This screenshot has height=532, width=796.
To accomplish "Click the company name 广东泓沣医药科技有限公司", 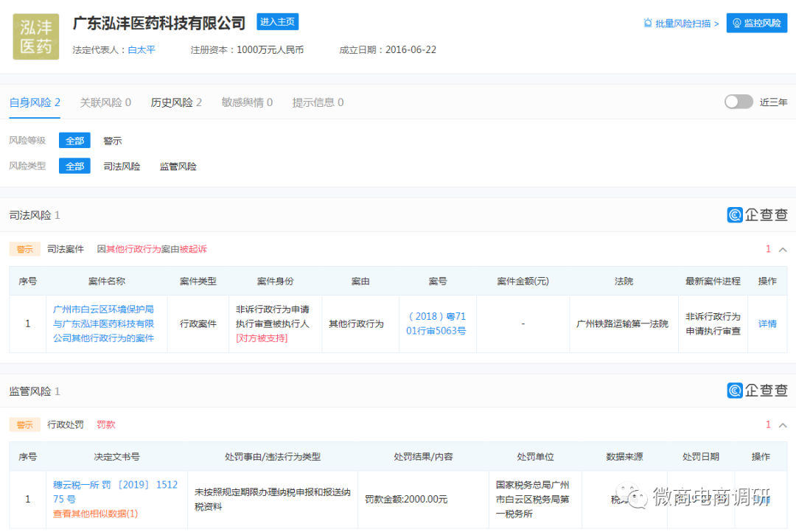I will 159,23.
